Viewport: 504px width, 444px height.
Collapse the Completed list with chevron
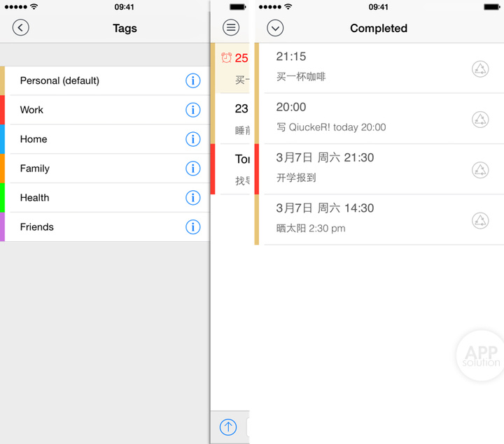click(x=275, y=29)
